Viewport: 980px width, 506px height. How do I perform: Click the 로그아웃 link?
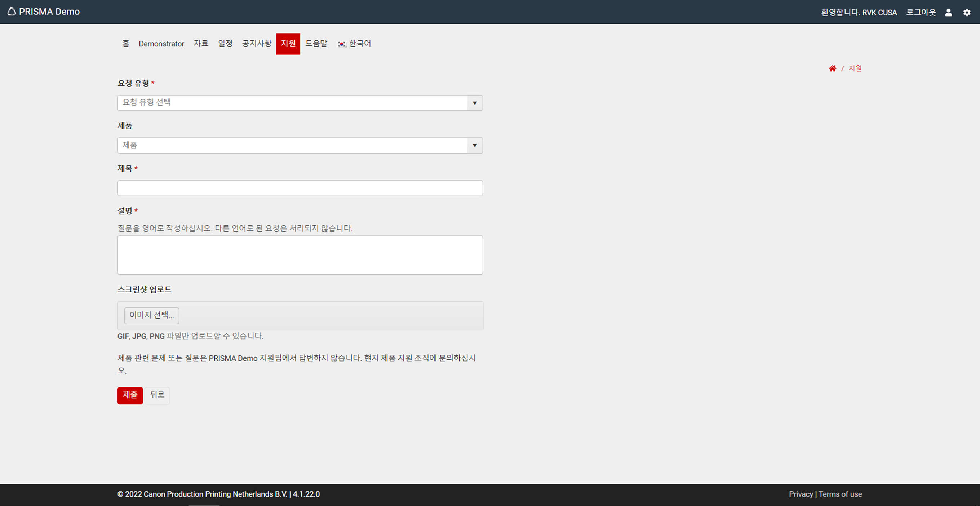pyautogui.click(x=921, y=12)
